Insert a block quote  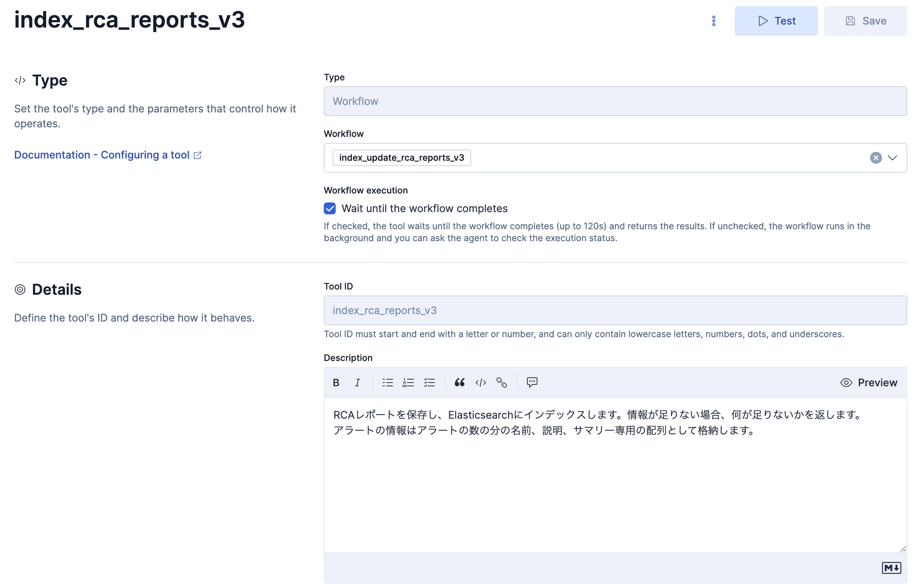point(460,383)
